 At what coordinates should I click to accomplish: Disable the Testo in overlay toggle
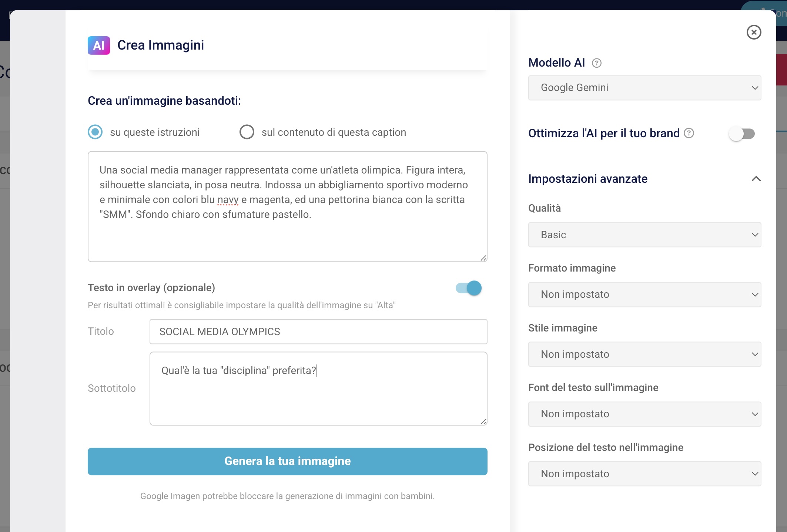469,288
